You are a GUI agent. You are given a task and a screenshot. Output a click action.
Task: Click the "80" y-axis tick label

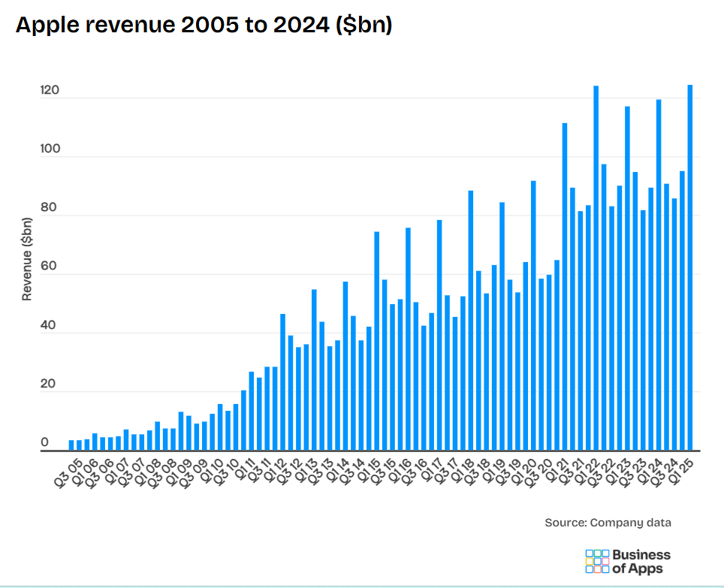(x=48, y=207)
